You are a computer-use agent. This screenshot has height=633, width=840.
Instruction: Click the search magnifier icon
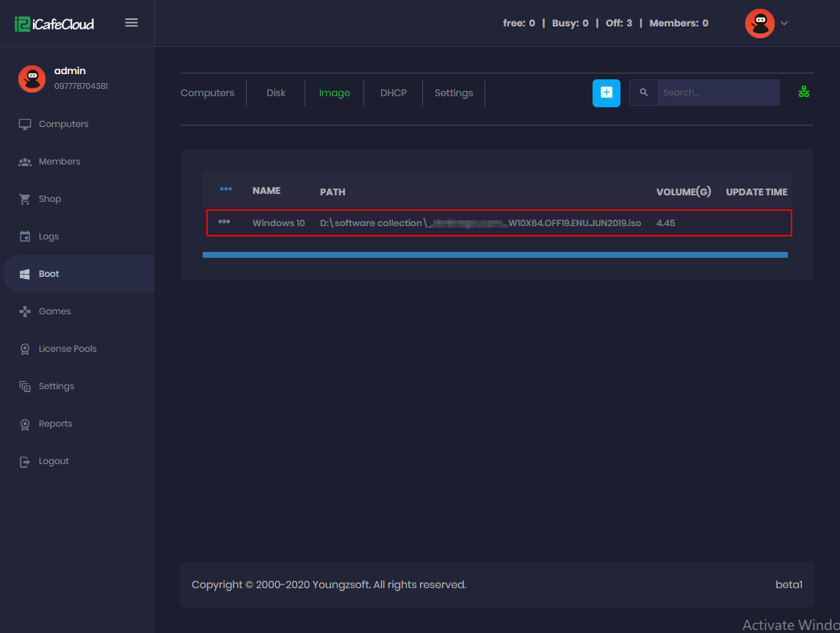pyautogui.click(x=644, y=93)
